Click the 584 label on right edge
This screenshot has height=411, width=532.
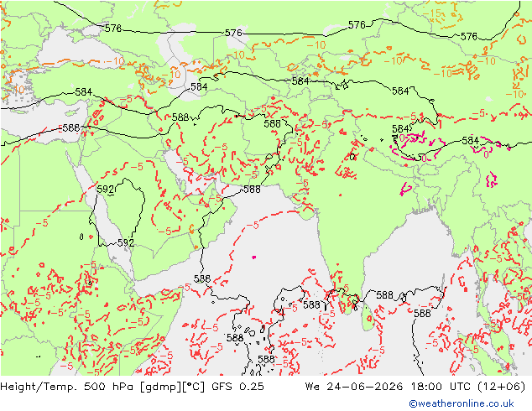(x=470, y=140)
